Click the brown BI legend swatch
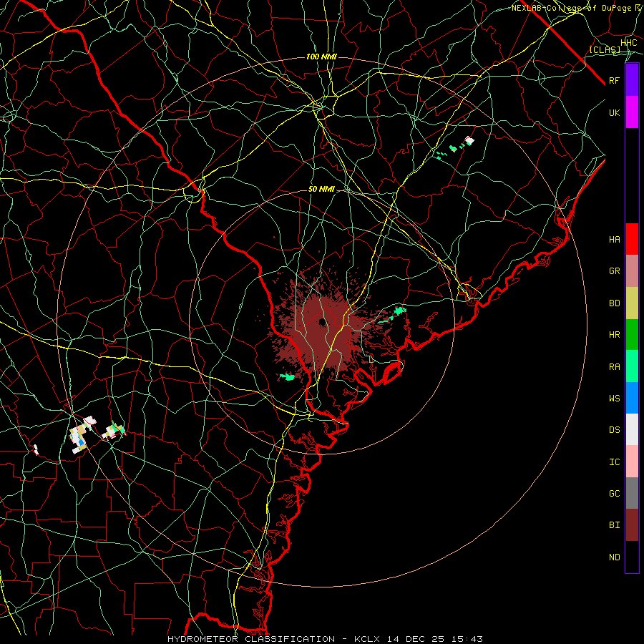Screen dimensions: 644x644 632,525
